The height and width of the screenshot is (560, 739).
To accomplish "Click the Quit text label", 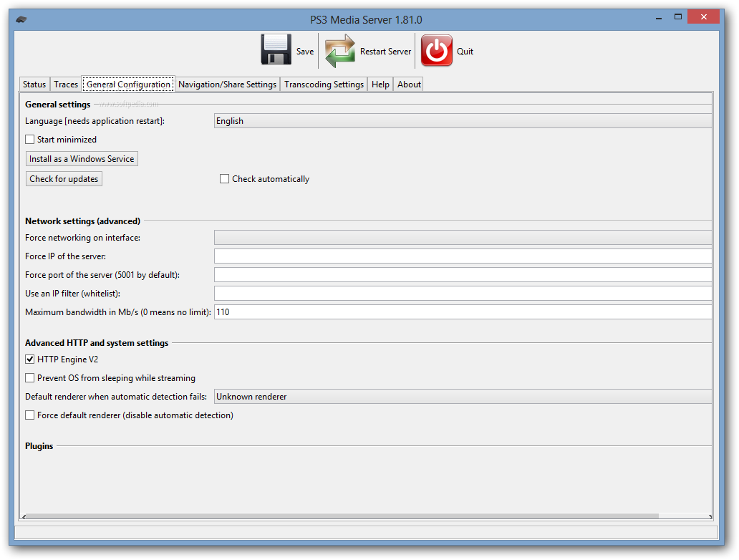I will pos(465,52).
